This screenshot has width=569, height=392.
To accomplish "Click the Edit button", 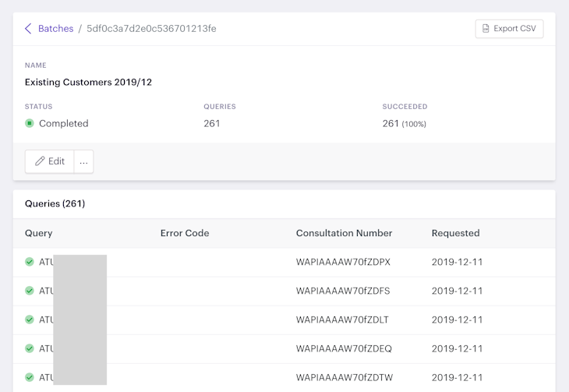I will pos(49,161).
